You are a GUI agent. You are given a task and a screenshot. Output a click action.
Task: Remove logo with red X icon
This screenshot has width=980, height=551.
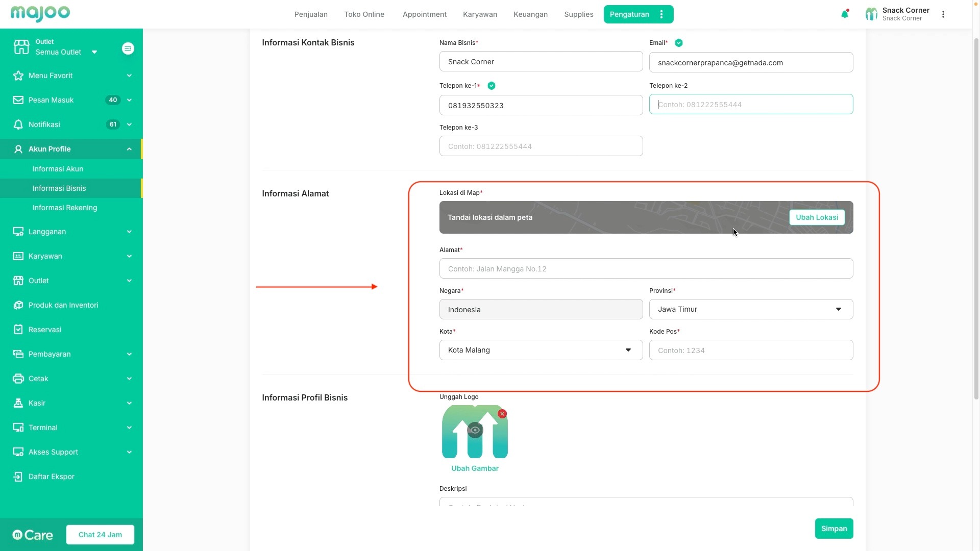[x=502, y=414]
